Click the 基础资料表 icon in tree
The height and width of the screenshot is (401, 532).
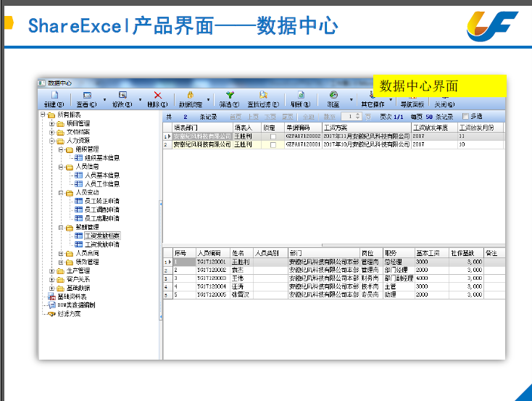coord(51,297)
